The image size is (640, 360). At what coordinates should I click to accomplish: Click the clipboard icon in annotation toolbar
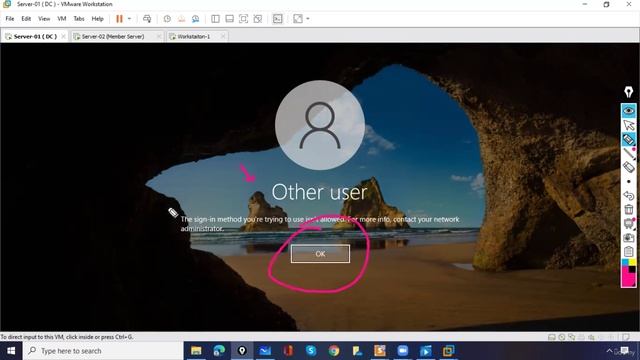click(629, 251)
